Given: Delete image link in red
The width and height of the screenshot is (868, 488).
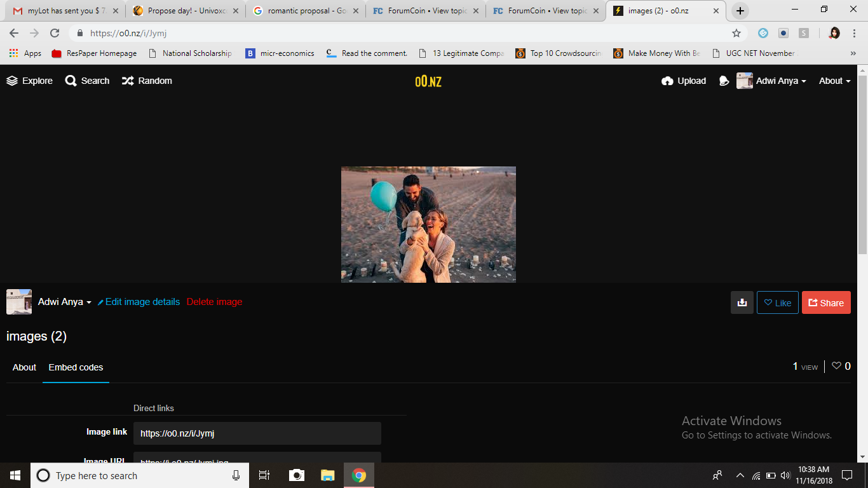Looking at the screenshot, I should [x=214, y=302].
